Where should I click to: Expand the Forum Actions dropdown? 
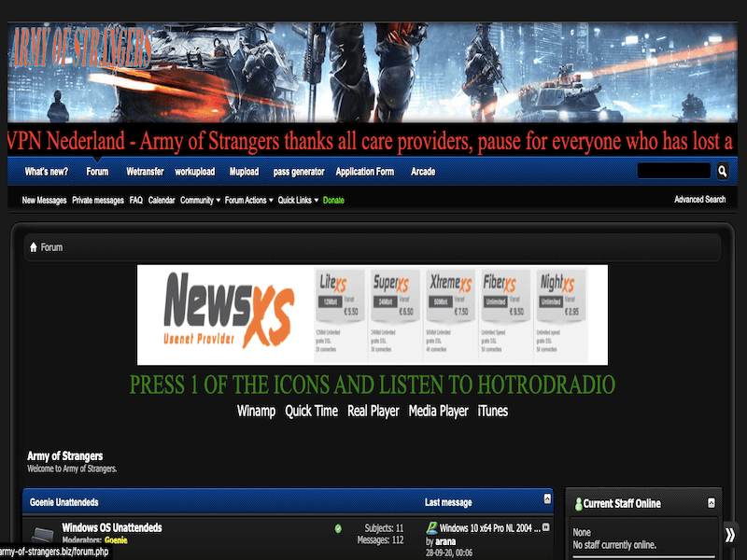click(249, 201)
